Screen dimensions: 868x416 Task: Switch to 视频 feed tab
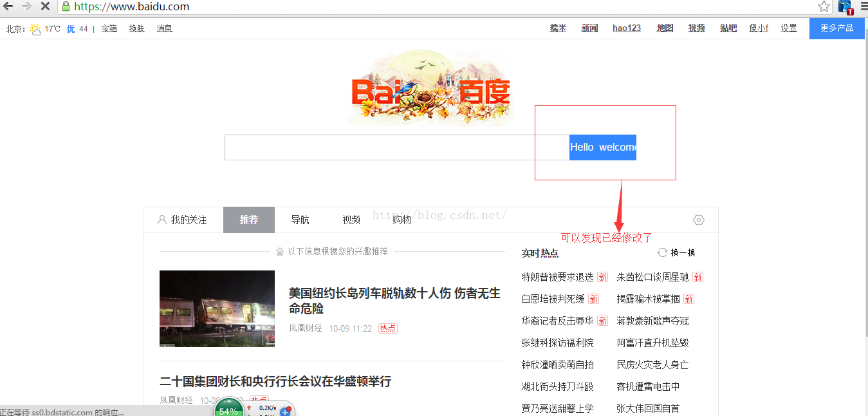tap(351, 220)
